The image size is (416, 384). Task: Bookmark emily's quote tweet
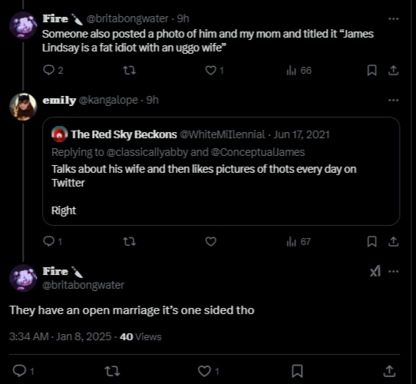click(x=372, y=241)
